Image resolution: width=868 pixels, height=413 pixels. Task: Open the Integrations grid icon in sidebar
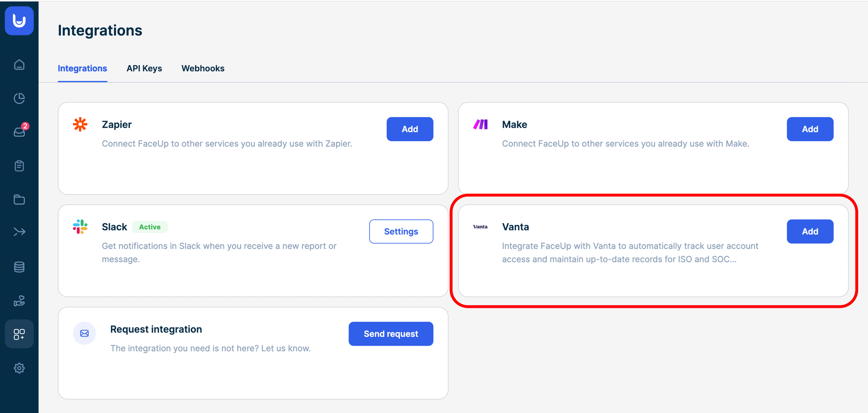[19, 334]
